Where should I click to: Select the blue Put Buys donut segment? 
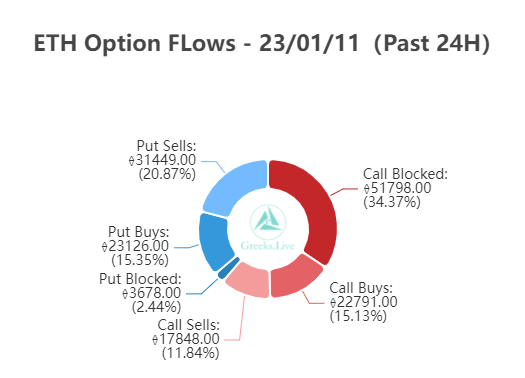click(x=214, y=242)
